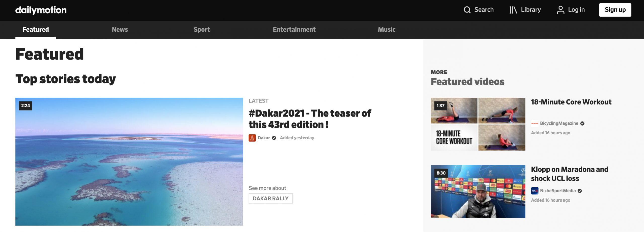Screen dimensions: 644x232
Task: Click the 2:24 duration badge
Action: (25, 106)
